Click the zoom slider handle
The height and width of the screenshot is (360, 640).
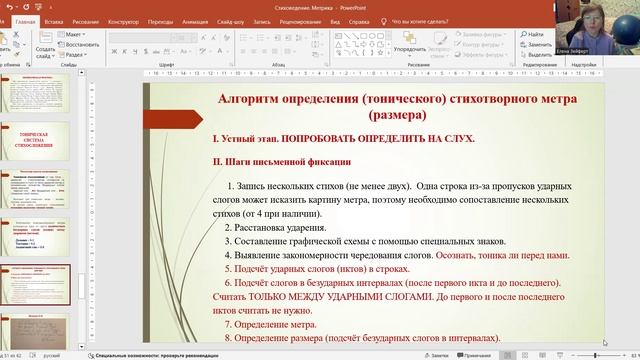pos(595,356)
